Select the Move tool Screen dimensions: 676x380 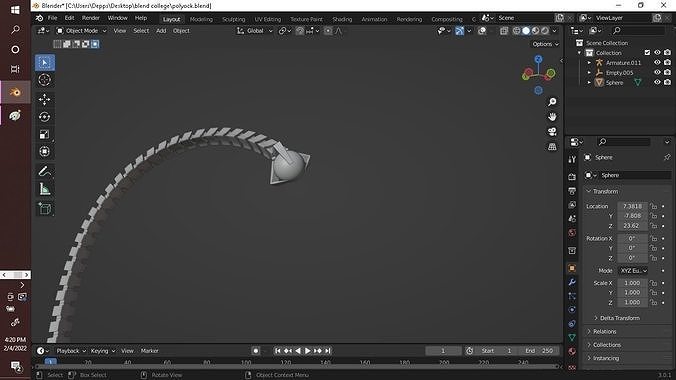44,100
